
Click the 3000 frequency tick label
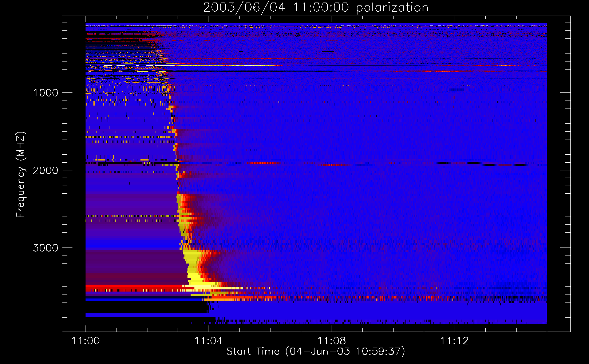(x=46, y=248)
